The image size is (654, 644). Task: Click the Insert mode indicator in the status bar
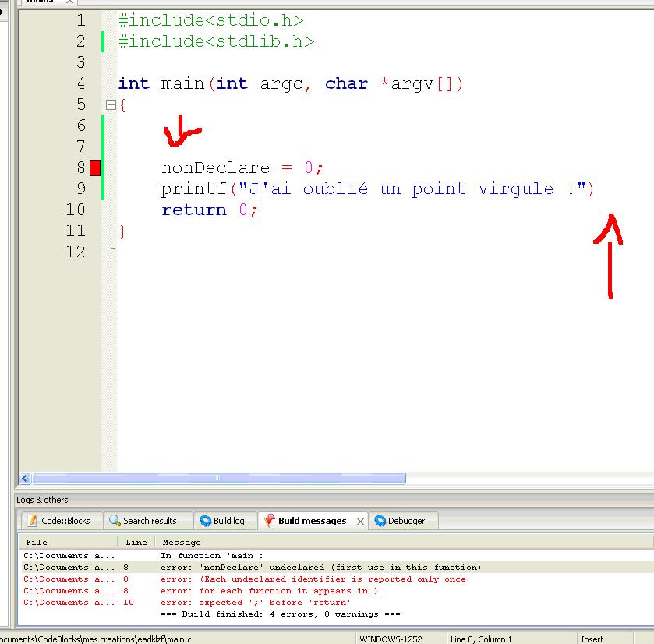pos(592,639)
